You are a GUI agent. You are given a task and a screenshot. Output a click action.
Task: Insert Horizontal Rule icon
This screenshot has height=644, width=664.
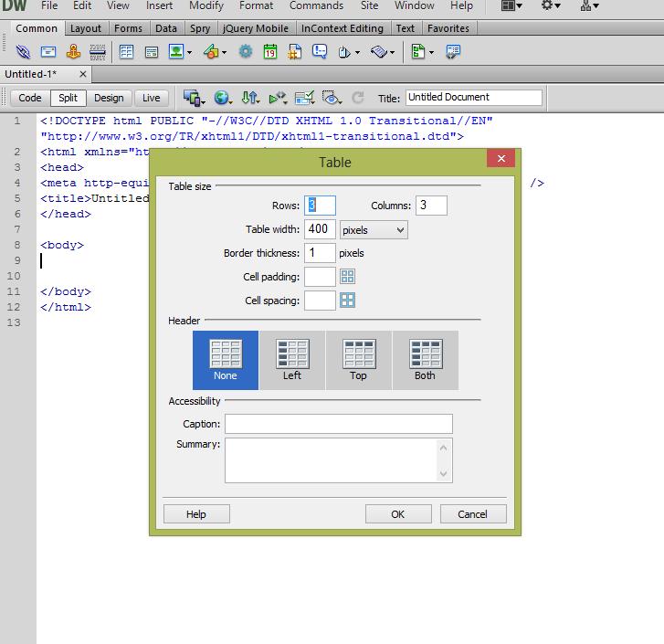click(x=98, y=52)
